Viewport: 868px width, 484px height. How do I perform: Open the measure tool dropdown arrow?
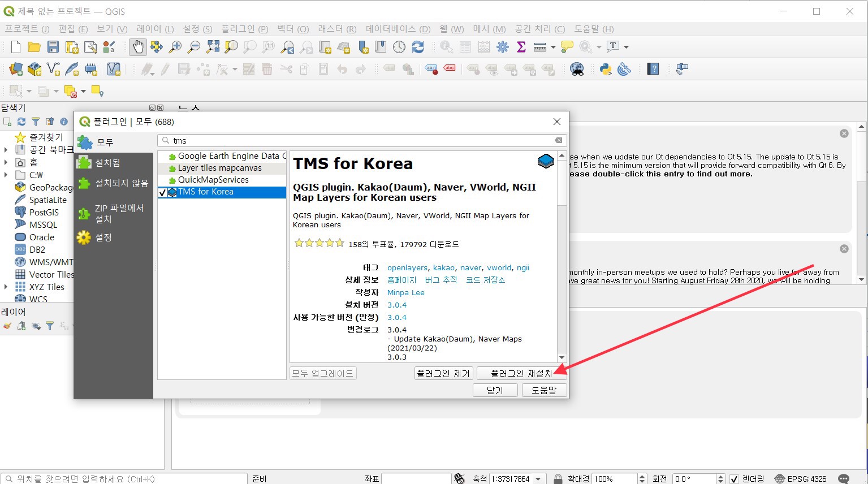[552, 47]
